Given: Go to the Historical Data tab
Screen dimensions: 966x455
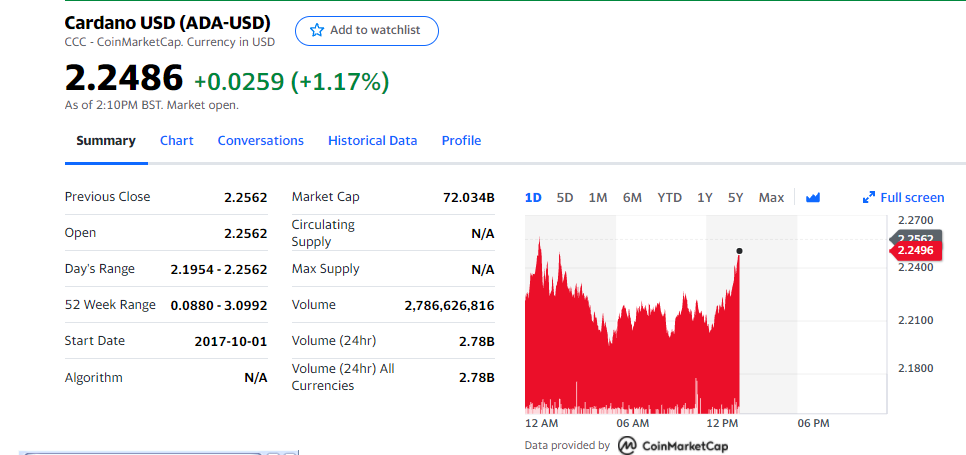Looking at the screenshot, I should point(373,140).
